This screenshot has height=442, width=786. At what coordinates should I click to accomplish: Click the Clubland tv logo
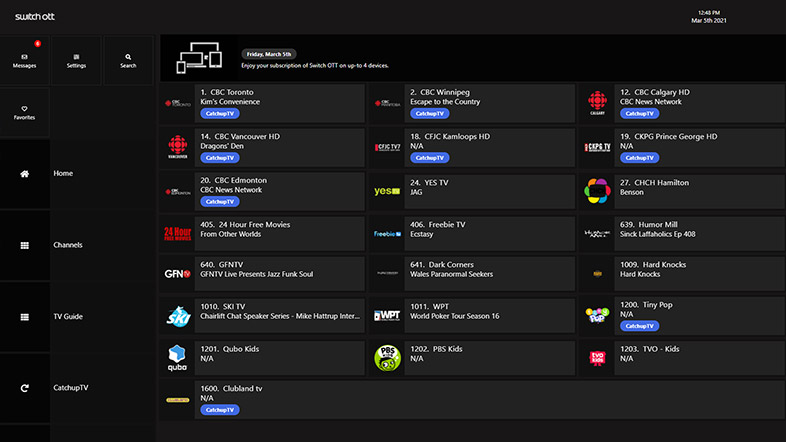(177, 400)
